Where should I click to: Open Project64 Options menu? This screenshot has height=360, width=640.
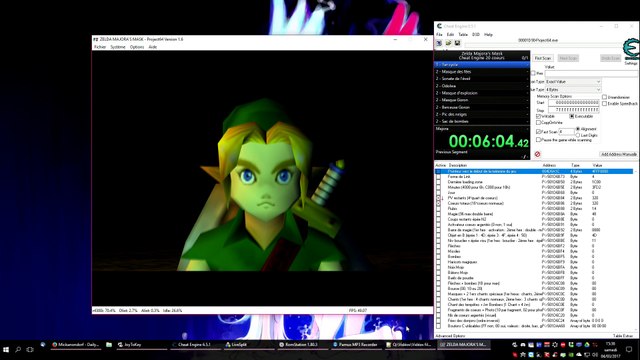tap(137, 47)
